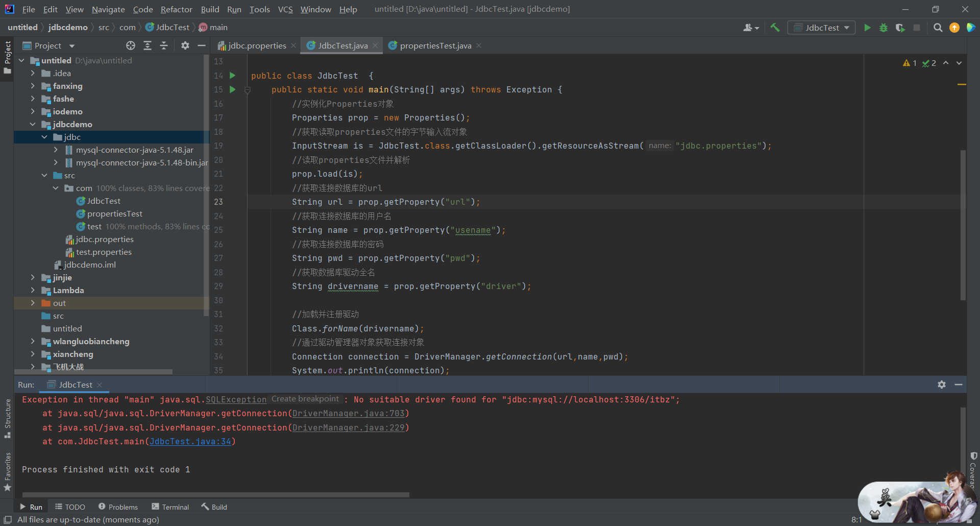The height and width of the screenshot is (526, 980).
Task: Expand all in Project panel
Action: (148, 45)
